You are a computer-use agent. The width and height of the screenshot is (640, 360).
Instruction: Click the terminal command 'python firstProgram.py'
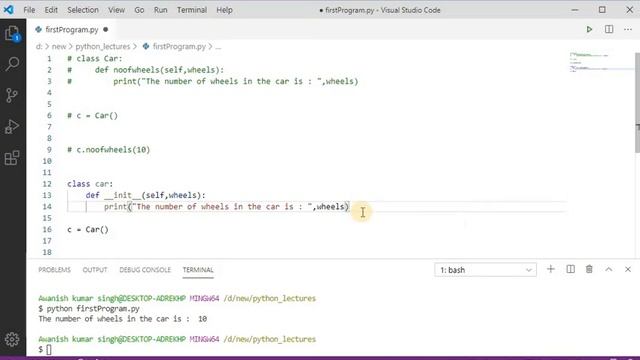point(93,309)
